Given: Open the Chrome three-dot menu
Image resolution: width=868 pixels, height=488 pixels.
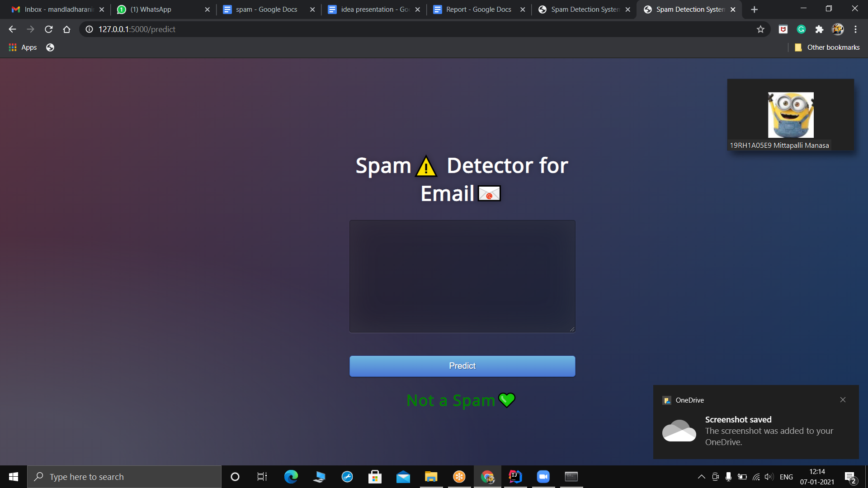Looking at the screenshot, I should (x=855, y=29).
